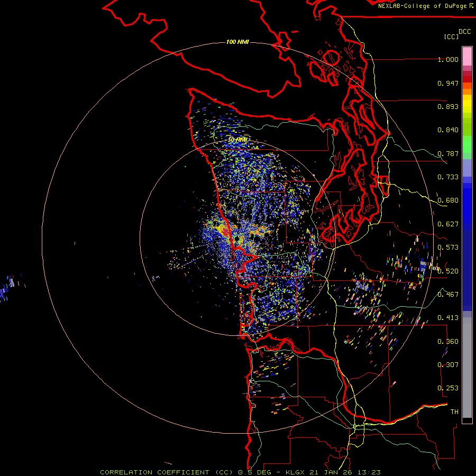Pick the red segment of the color bar
476x476 pixels.
pos(467,79)
